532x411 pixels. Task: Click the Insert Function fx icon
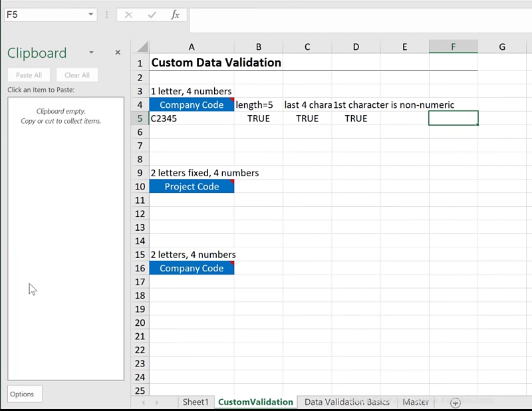click(175, 15)
